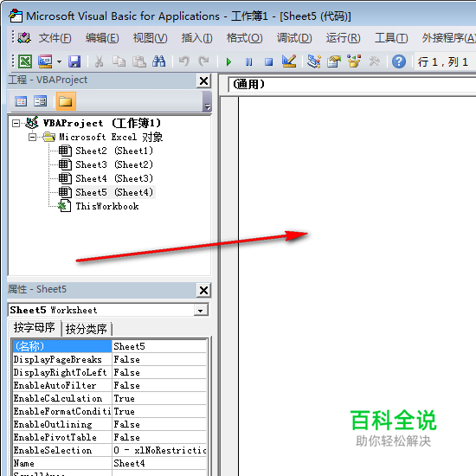Open the Object Browser toolbar icon
The width and height of the screenshot is (476, 476).
tap(354, 61)
